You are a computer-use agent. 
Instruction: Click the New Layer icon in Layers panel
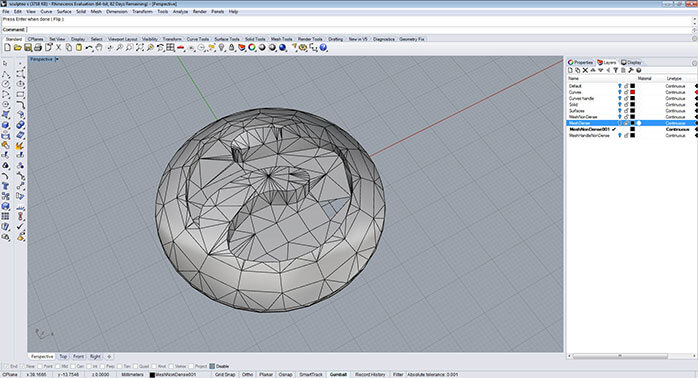click(570, 70)
